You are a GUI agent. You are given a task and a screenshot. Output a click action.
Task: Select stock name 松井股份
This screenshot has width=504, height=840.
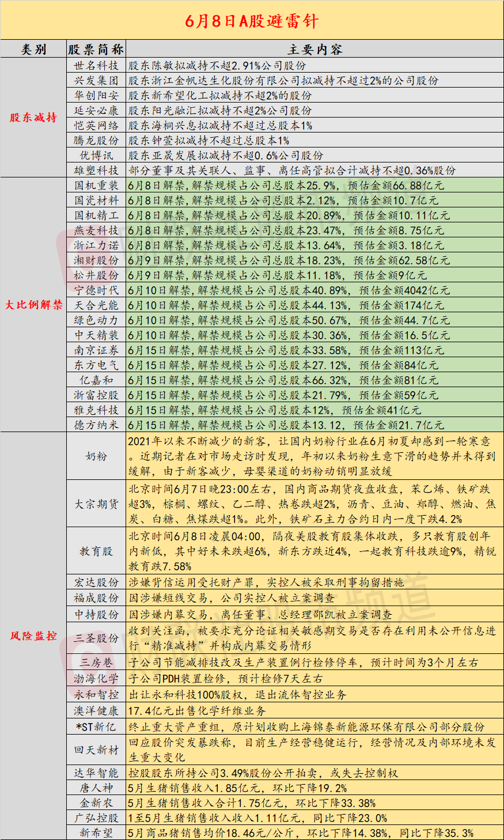point(96,275)
